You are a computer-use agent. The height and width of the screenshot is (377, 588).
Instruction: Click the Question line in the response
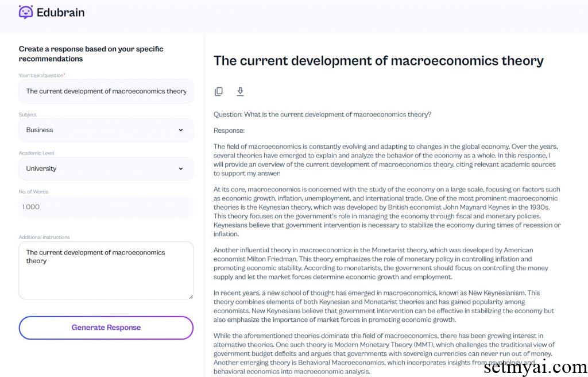pyautogui.click(x=323, y=114)
